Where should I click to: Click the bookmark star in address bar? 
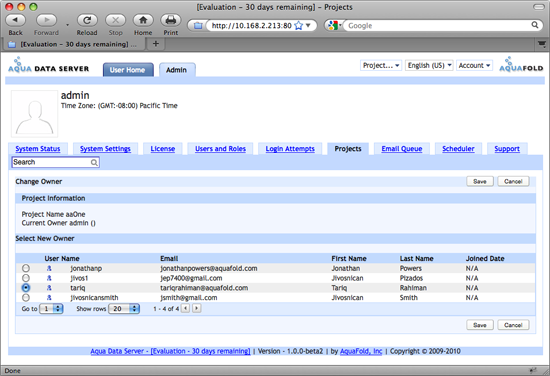pos(299,26)
